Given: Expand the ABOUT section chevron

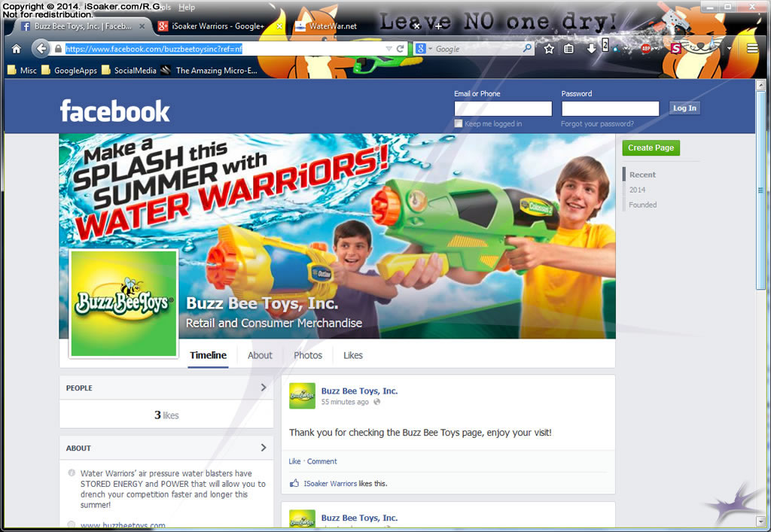Looking at the screenshot, I should (264, 448).
